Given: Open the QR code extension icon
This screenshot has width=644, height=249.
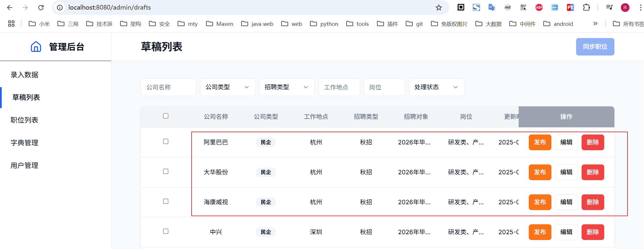Looking at the screenshot, I should click(523, 8).
